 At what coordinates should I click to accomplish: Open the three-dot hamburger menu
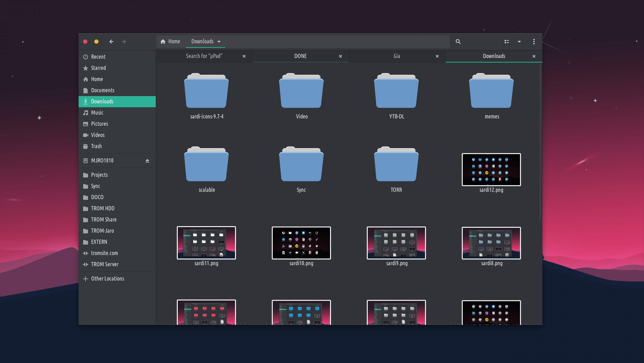click(534, 42)
